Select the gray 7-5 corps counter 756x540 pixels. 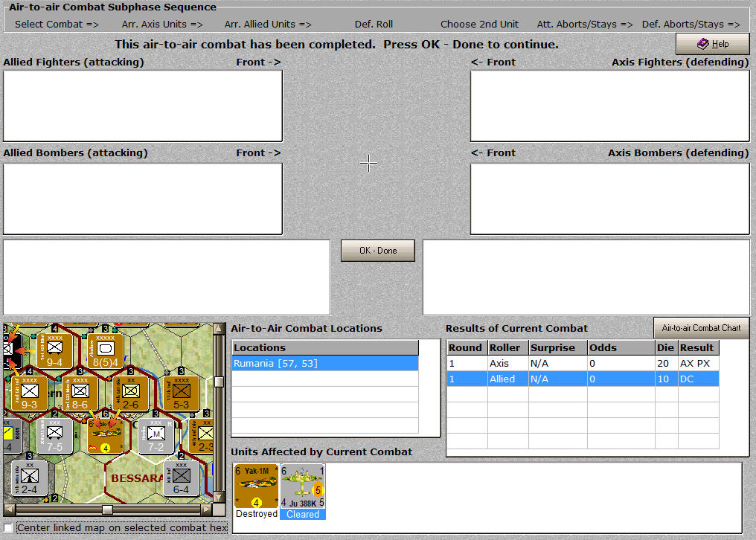(54, 436)
